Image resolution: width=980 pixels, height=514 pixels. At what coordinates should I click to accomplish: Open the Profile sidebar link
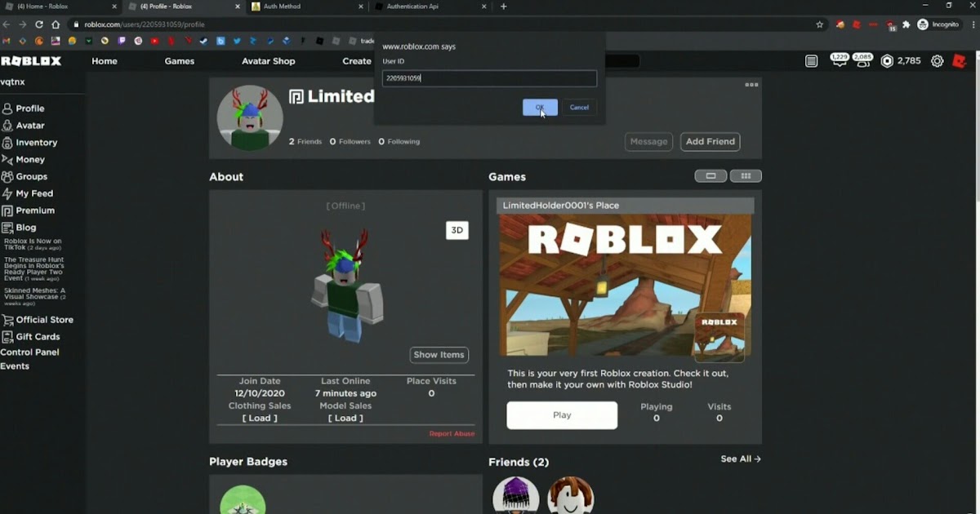(x=23, y=109)
